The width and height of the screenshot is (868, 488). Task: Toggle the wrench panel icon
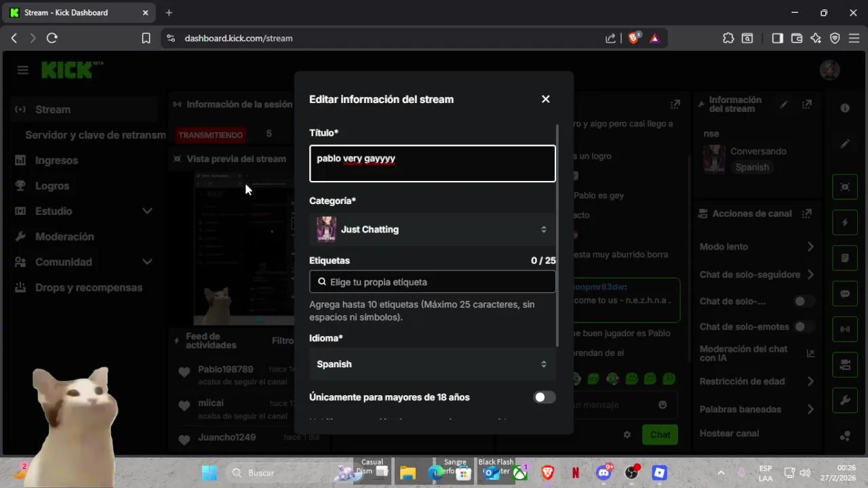click(x=845, y=401)
